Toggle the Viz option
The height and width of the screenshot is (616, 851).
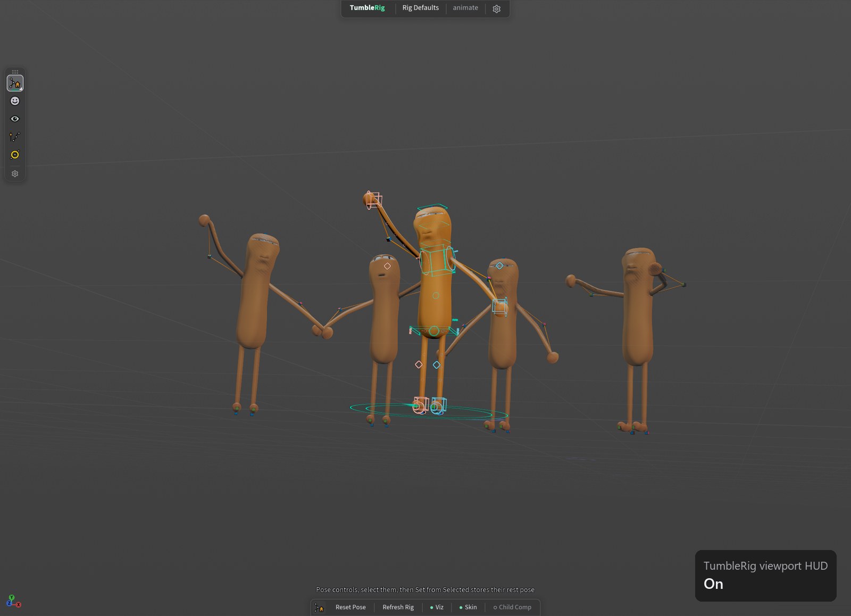click(x=437, y=607)
